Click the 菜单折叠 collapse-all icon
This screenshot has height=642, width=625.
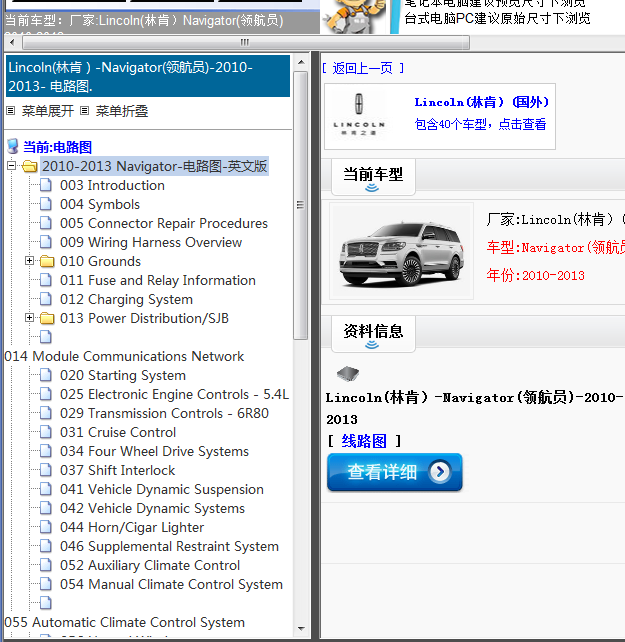84,111
